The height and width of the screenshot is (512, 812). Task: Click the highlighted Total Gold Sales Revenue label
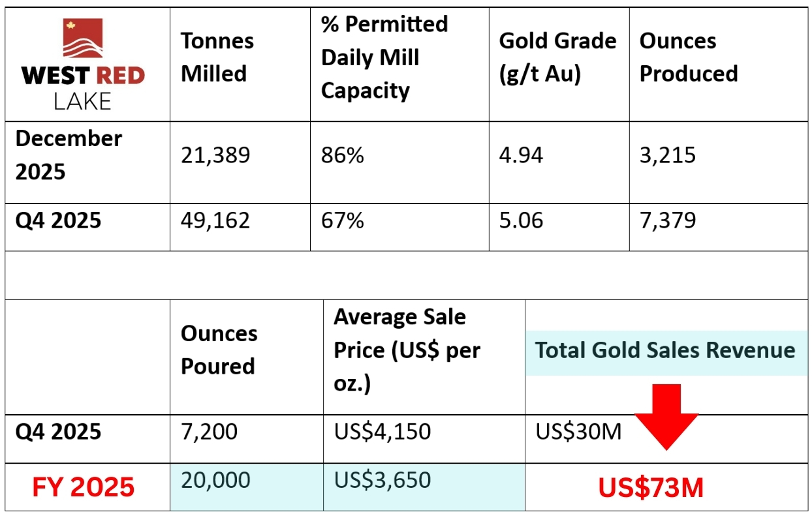[665, 351]
